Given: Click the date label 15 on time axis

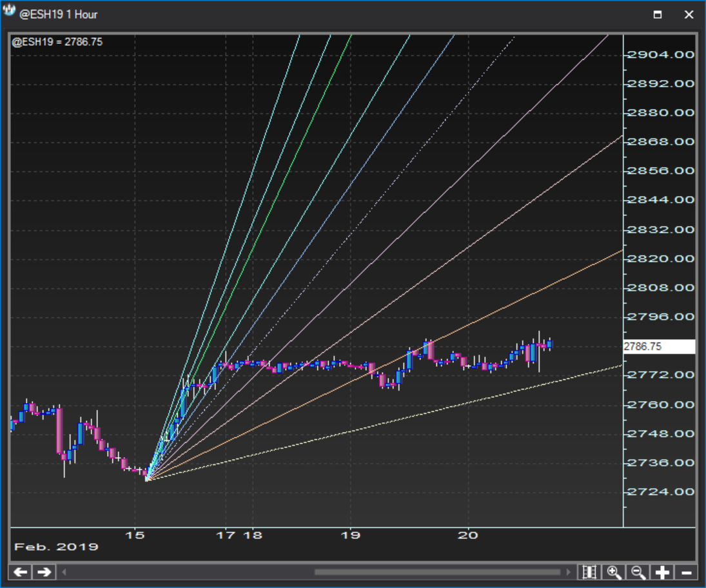Looking at the screenshot, I should pos(135,535).
